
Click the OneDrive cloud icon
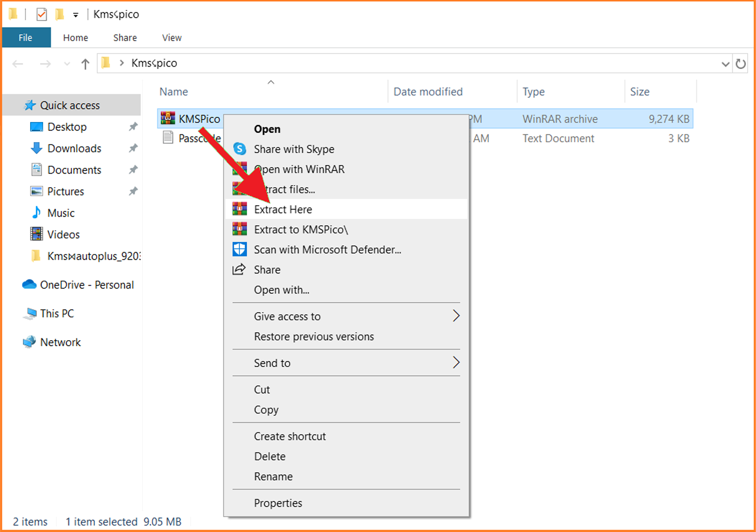coord(29,285)
